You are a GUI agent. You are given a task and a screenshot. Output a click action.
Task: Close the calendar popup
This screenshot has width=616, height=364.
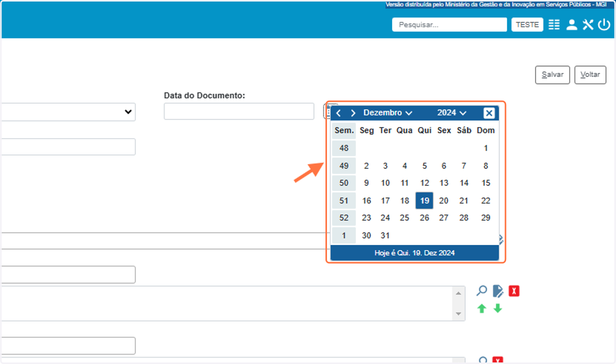pos(489,113)
